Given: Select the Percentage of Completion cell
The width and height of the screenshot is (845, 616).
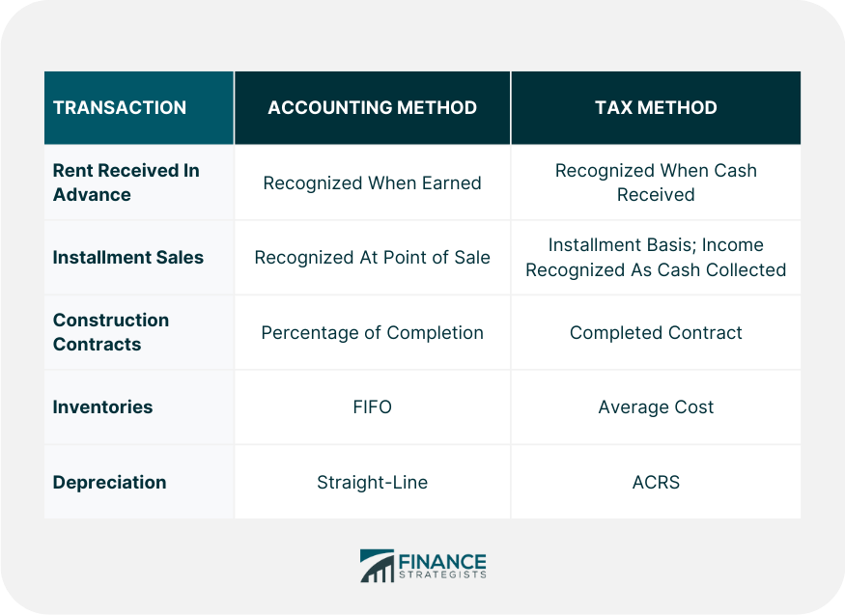Looking at the screenshot, I should (x=372, y=332).
